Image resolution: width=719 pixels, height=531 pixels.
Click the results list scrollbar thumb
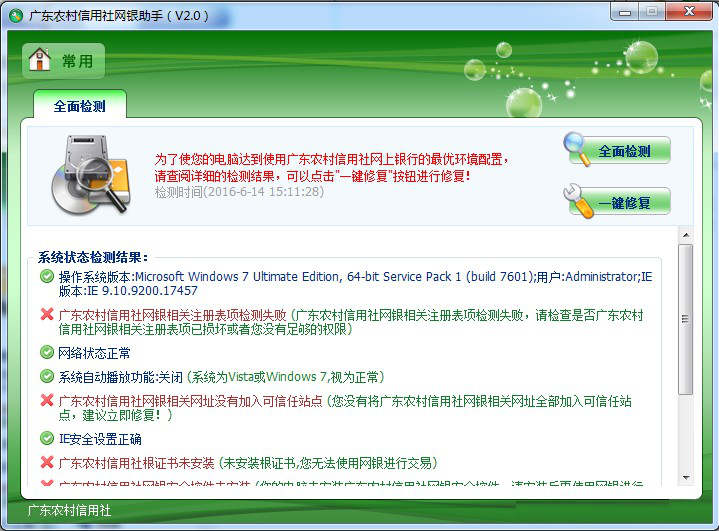click(x=686, y=319)
